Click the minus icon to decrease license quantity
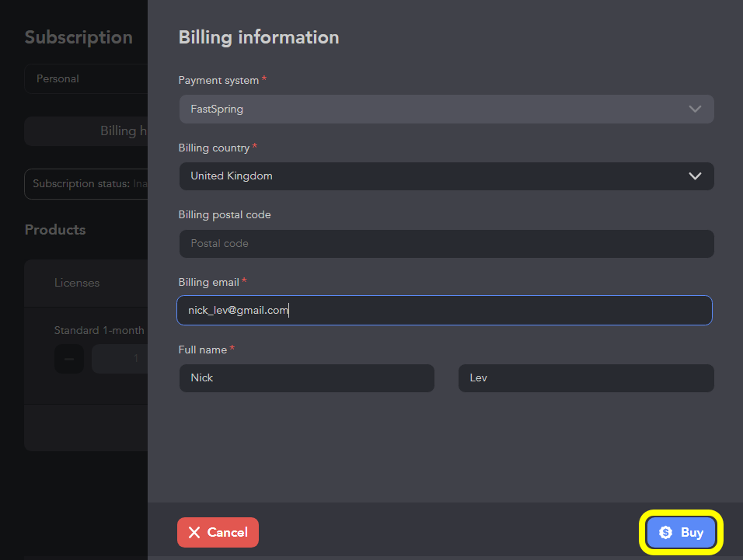 point(68,358)
